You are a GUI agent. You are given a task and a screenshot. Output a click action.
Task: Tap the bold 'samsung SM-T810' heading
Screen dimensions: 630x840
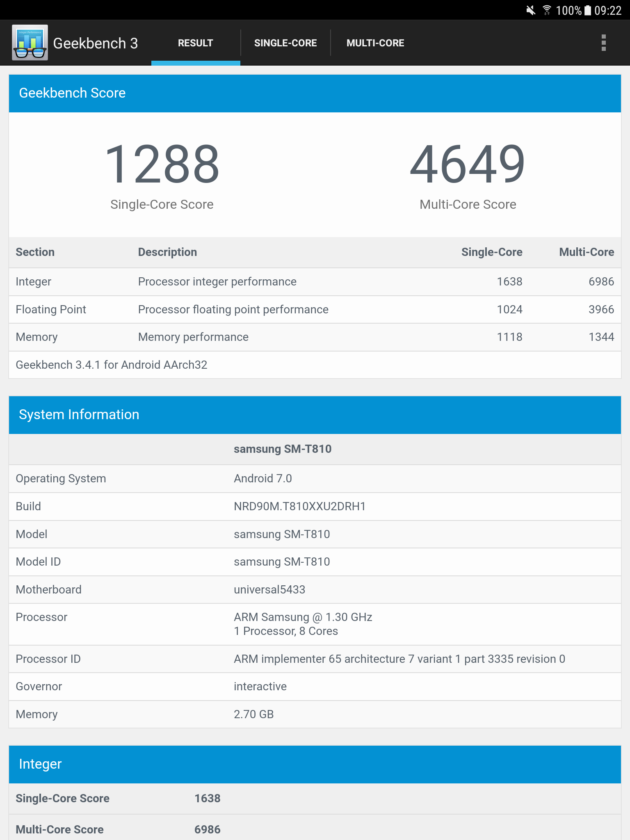[283, 449]
